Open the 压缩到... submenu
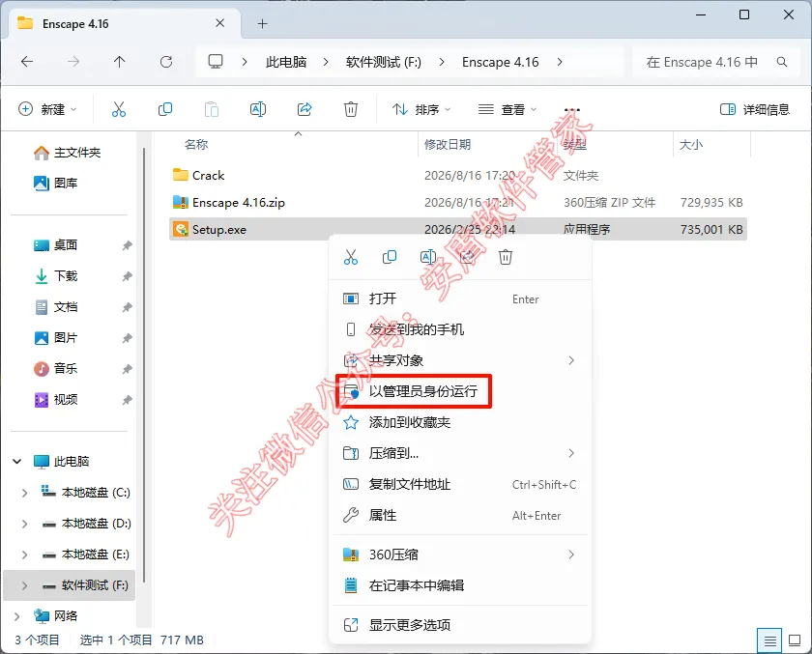The image size is (812, 654). click(460, 453)
